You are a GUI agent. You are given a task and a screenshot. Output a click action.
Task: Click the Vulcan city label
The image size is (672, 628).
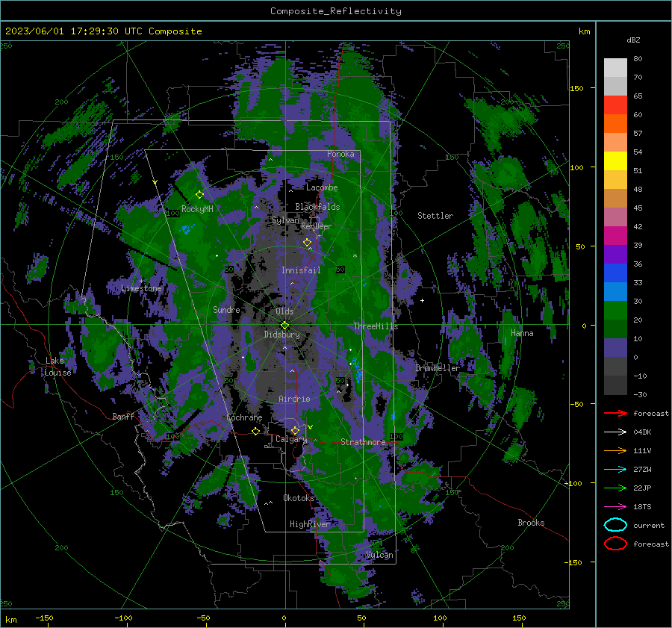[380, 555]
